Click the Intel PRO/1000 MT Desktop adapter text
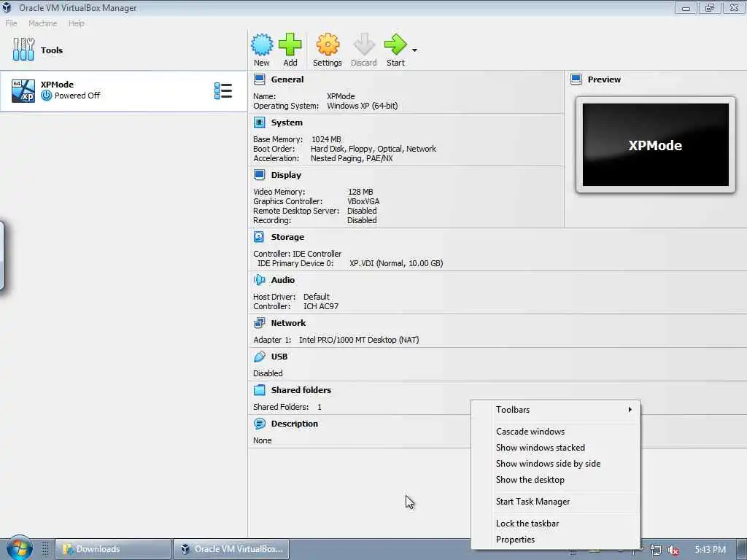747x560 pixels. click(359, 340)
